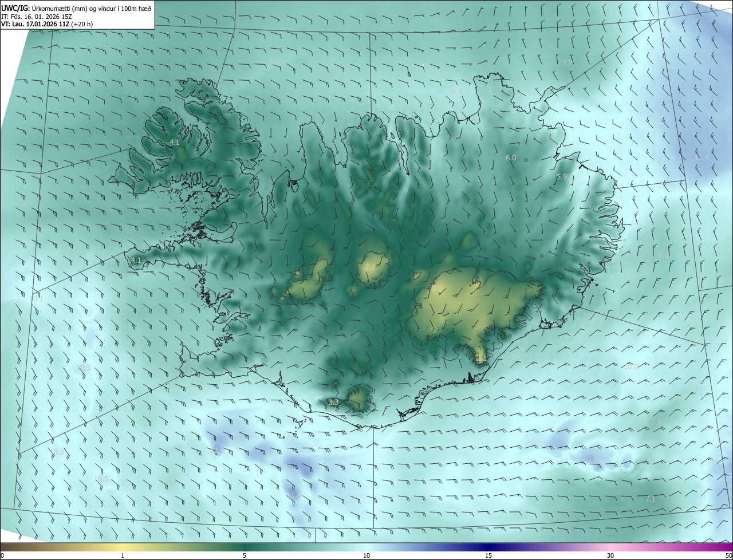Click the 1 tick on the color scale
The image size is (733, 560).
point(123,555)
